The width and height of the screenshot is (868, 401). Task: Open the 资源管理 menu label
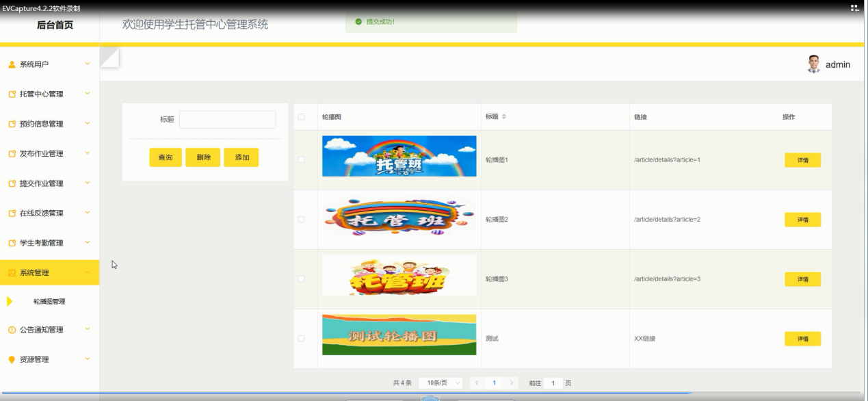tap(34, 360)
